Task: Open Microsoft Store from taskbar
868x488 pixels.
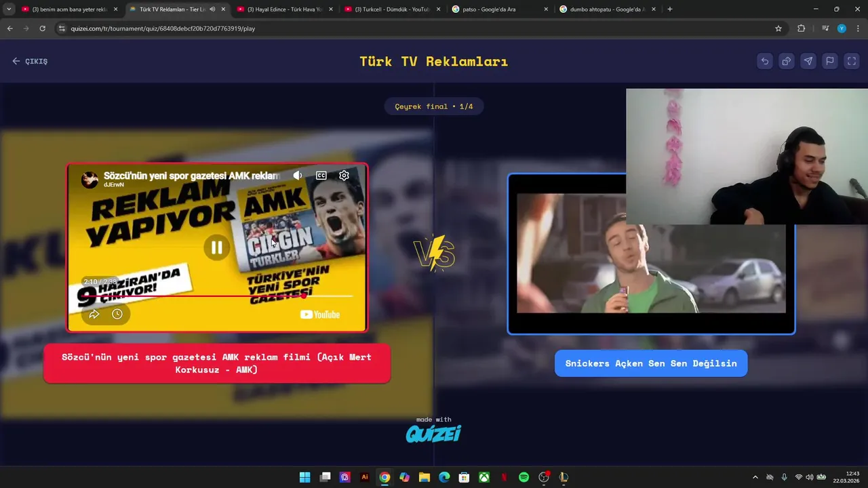Action: point(464,477)
